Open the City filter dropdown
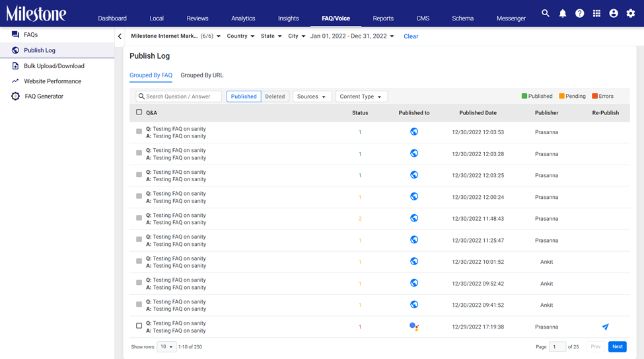644x359 pixels. coord(297,36)
